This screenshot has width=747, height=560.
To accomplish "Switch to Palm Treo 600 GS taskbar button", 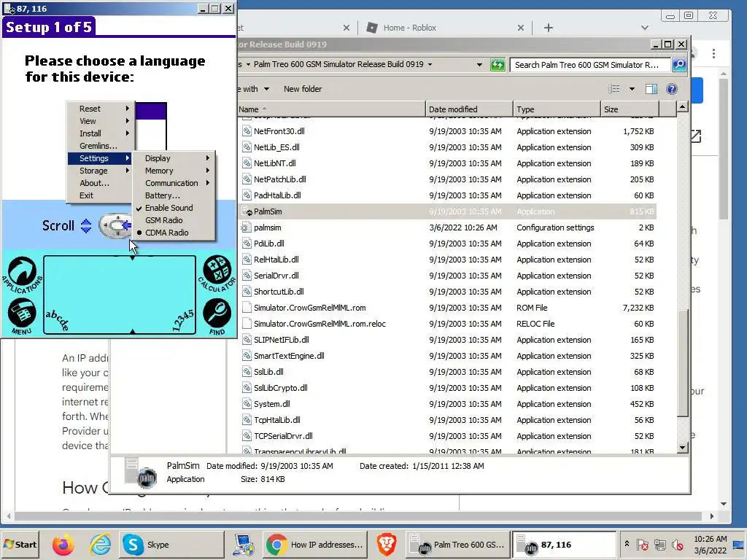I will [x=458, y=545].
